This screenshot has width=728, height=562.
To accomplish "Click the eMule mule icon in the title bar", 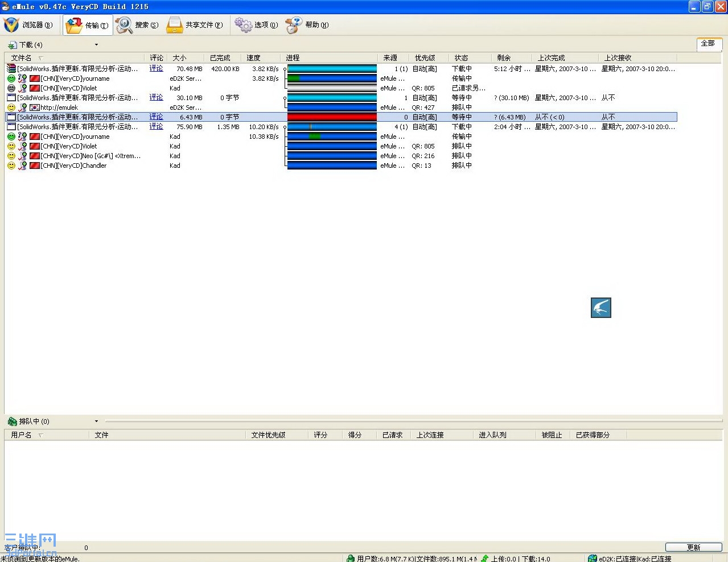I will coord(5,6).
